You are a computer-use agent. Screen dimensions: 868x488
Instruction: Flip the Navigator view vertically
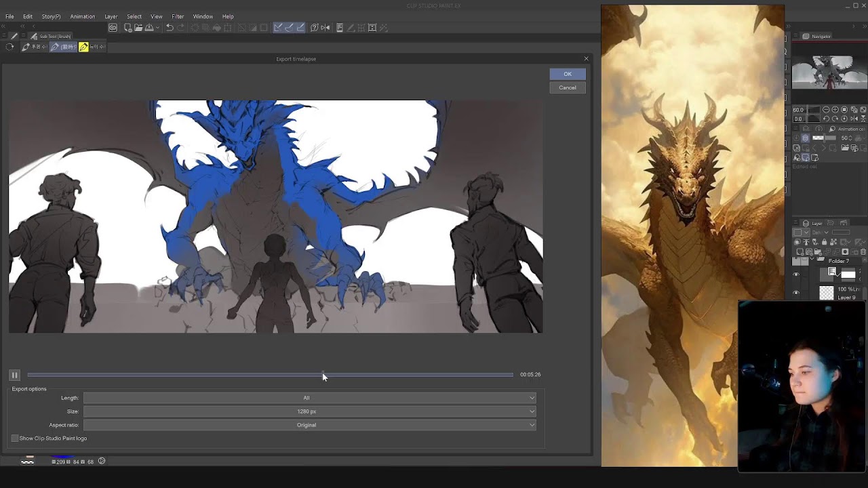pyautogui.click(x=862, y=119)
